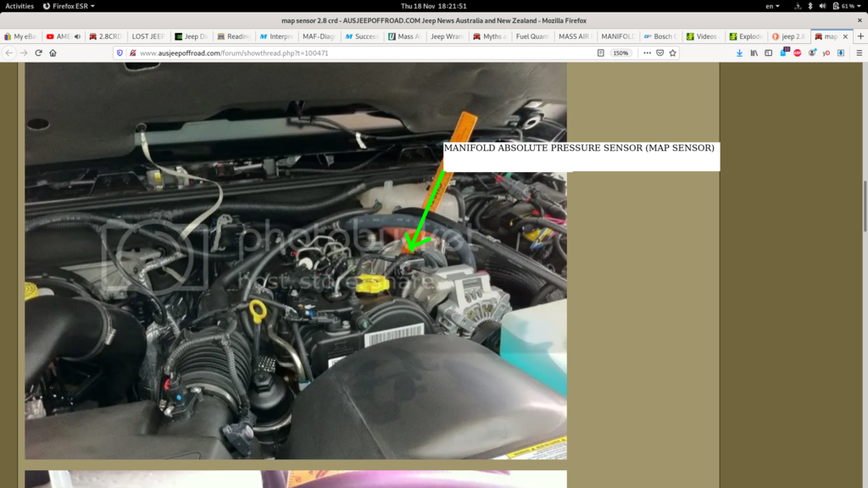The height and width of the screenshot is (488, 868).
Task: Toggle reader view for this page
Action: 601,53
